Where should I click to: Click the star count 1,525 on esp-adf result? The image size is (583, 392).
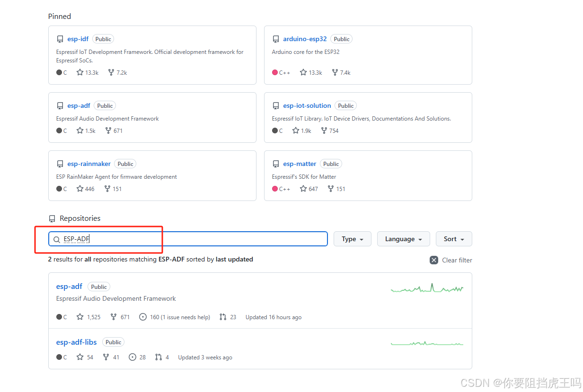(x=88, y=317)
